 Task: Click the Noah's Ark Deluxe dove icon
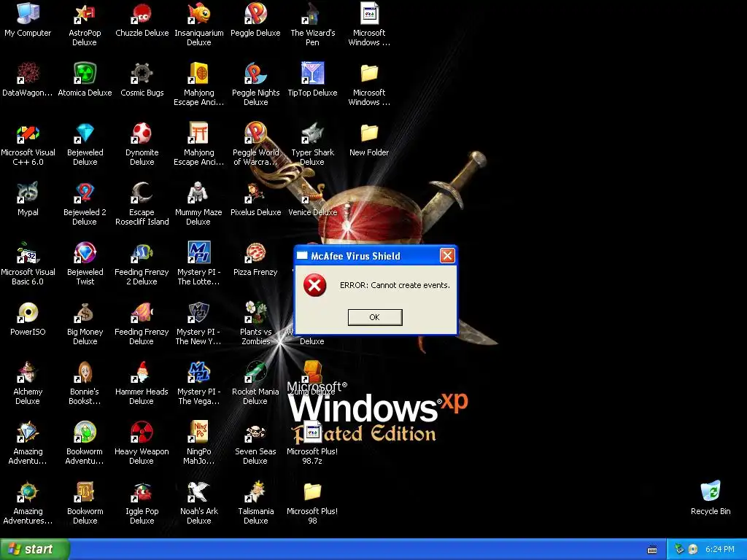coord(198,492)
